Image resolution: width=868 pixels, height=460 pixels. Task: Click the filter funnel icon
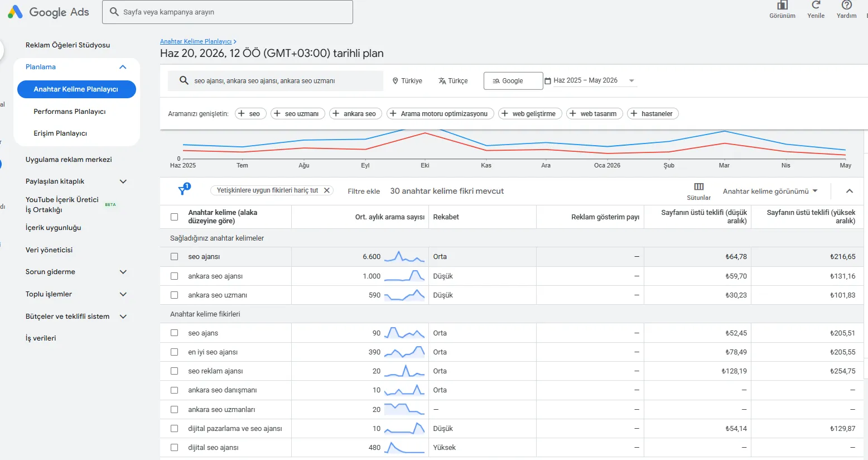(182, 190)
